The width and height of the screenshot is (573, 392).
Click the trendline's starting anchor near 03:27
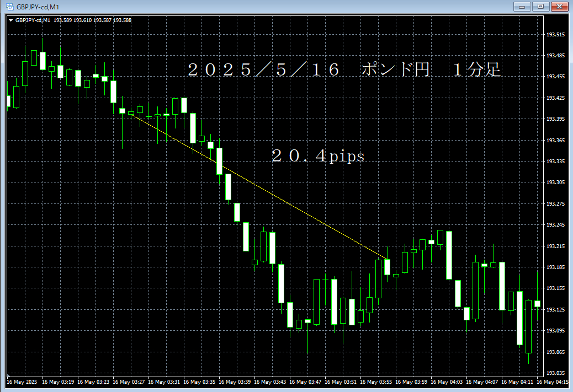point(131,113)
